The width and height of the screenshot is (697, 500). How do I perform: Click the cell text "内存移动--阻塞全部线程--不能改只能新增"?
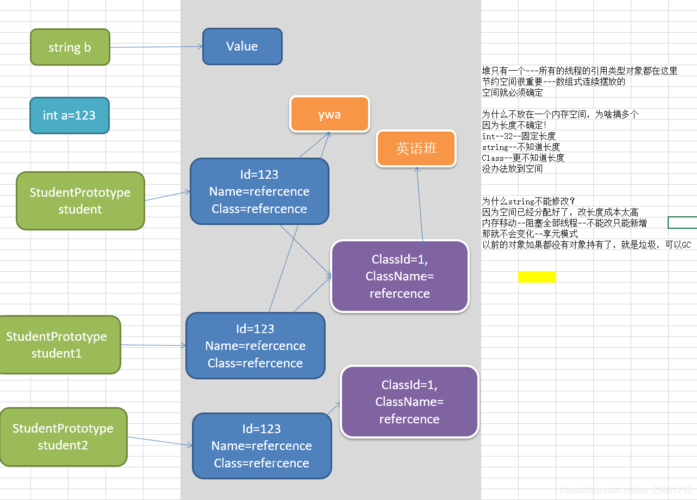[565, 223]
